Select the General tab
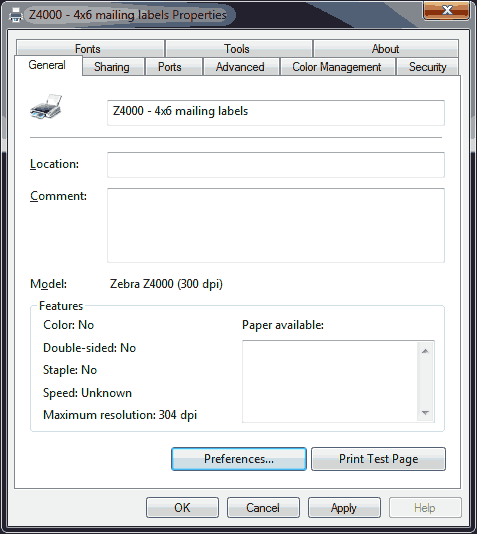This screenshot has height=534, width=477. pos(48,65)
